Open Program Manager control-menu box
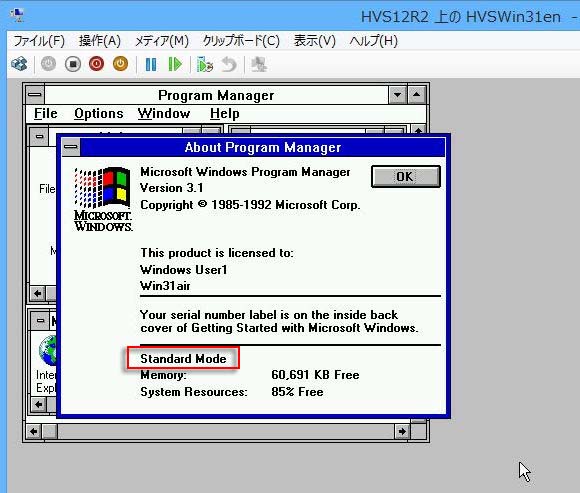This screenshot has width=580, height=493. pos(35,95)
